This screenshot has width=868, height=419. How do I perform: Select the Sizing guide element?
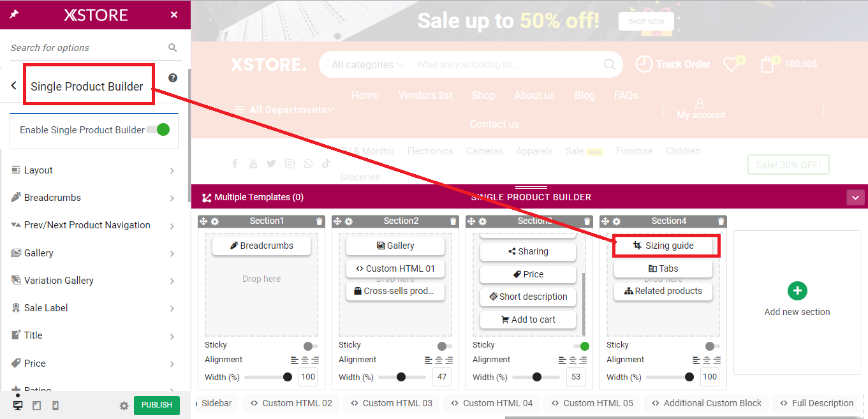point(663,246)
